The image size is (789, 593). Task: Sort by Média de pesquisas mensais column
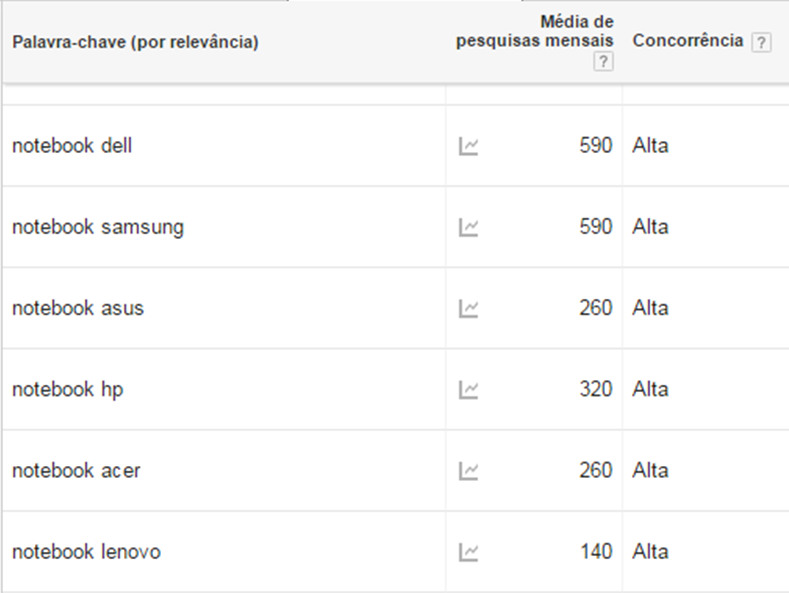click(535, 31)
